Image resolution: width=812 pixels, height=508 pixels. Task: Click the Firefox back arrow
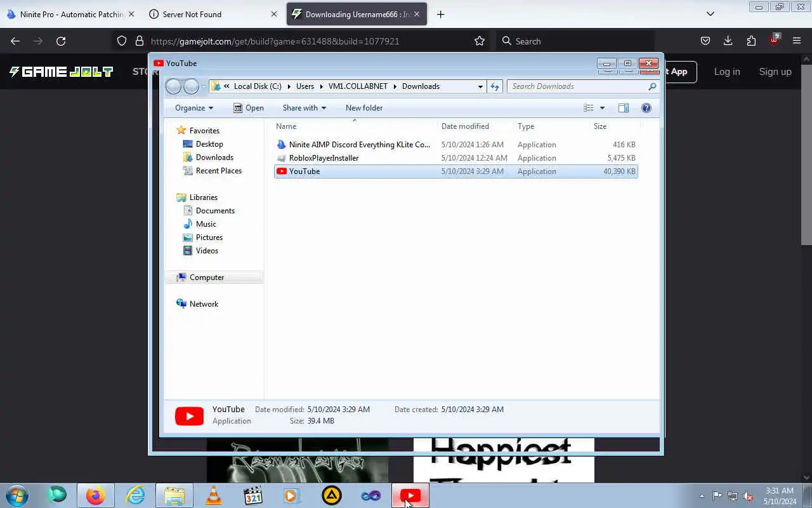(x=15, y=41)
